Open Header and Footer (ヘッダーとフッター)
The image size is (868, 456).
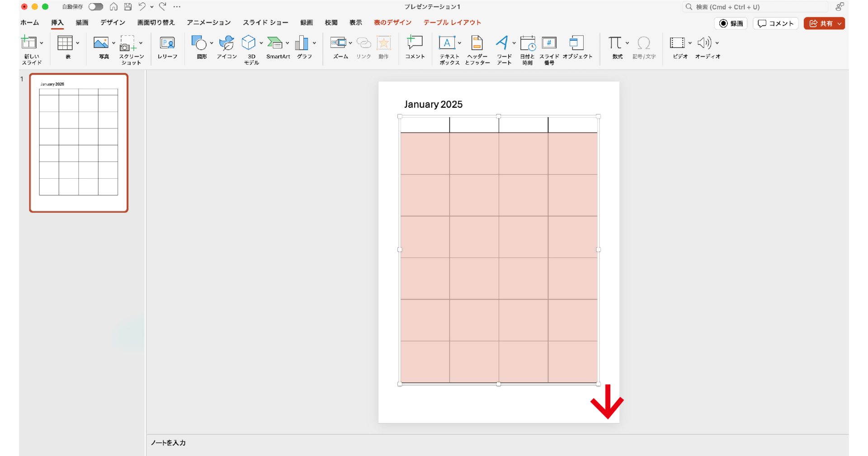point(477,43)
